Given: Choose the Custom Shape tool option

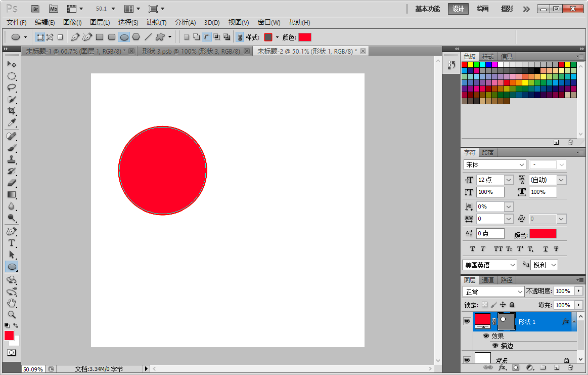Looking at the screenshot, I should coord(160,37).
